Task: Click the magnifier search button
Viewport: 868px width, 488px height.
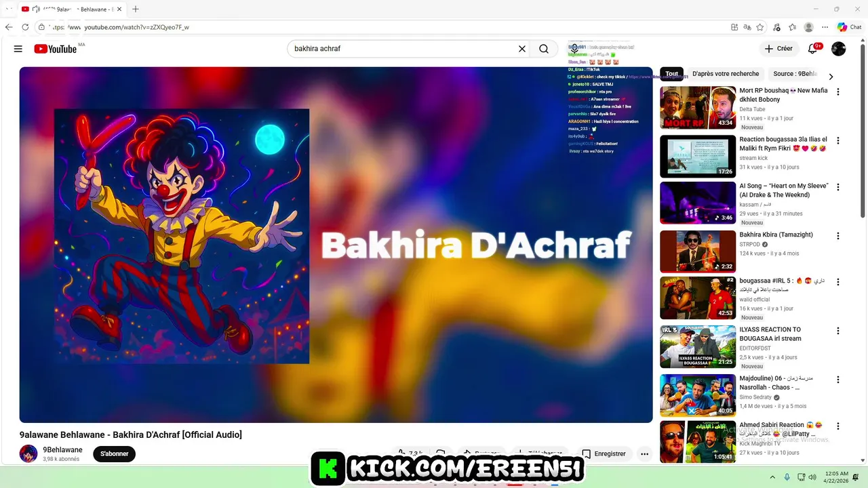Action: pyautogui.click(x=544, y=49)
